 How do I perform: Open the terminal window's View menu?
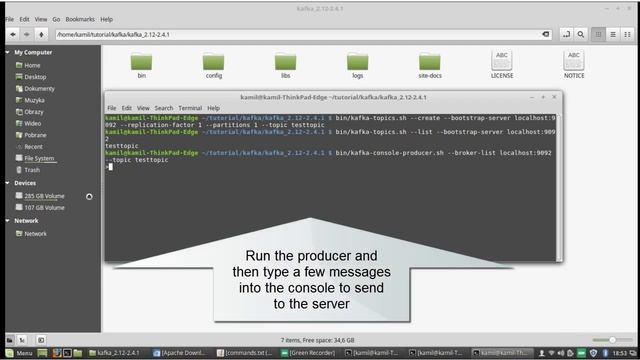click(x=143, y=108)
